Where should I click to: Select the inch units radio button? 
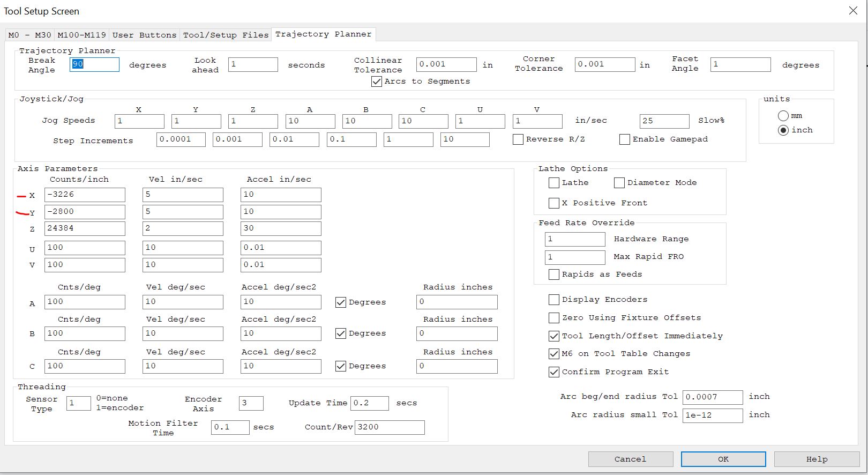click(783, 130)
